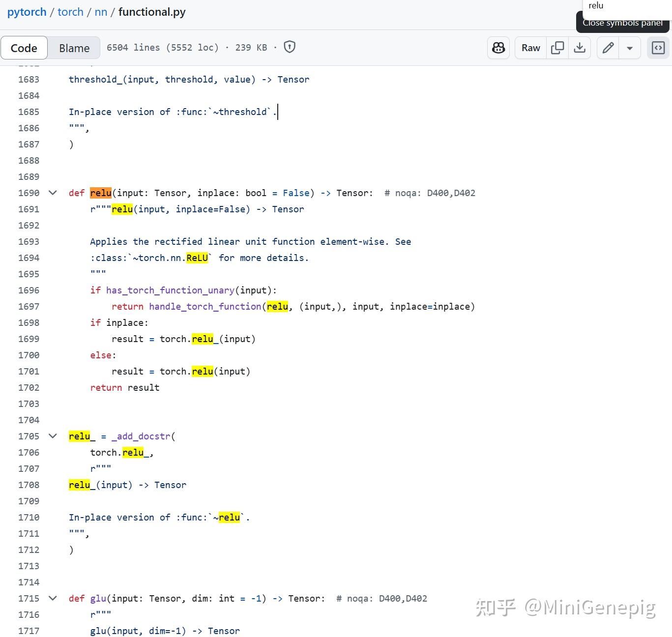The width and height of the screenshot is (672, 637).
Task: Select line number 1683
Action: point(29,79)
